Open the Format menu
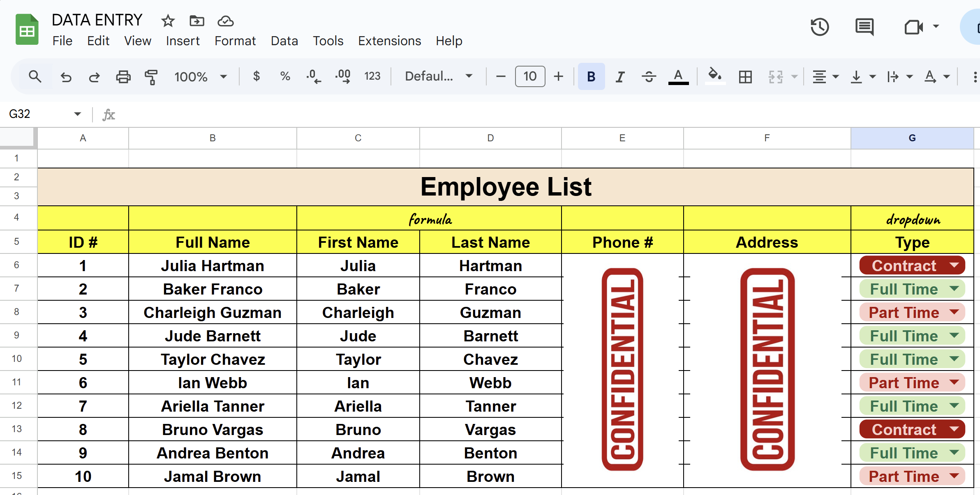980x495 pixels. 235,41
